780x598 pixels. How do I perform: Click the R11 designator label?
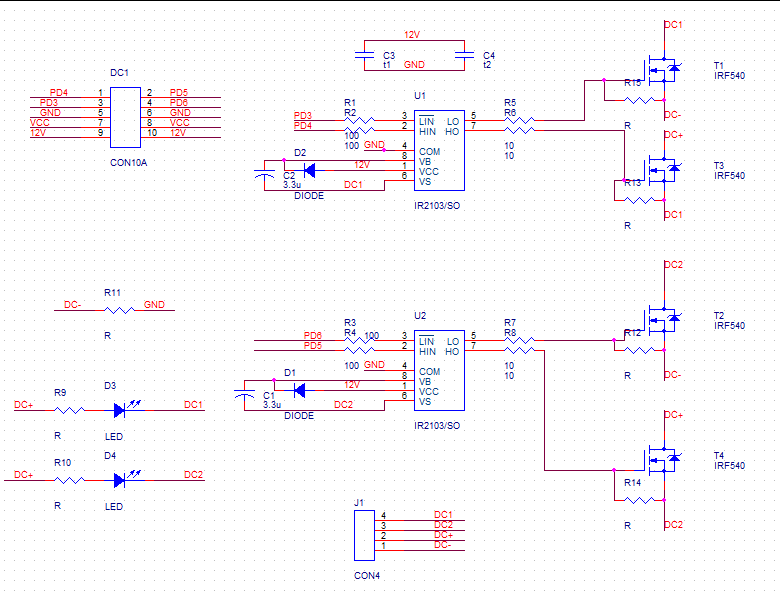112,293
